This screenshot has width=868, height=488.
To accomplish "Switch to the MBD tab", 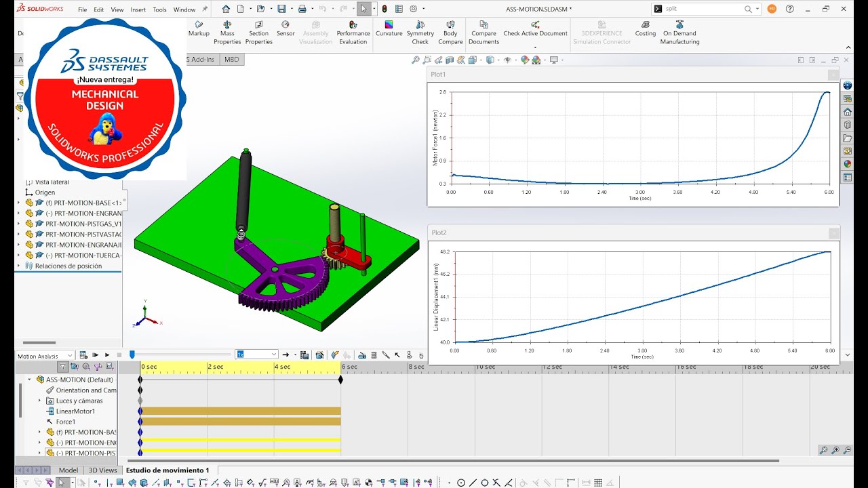I will coord(231,60).
